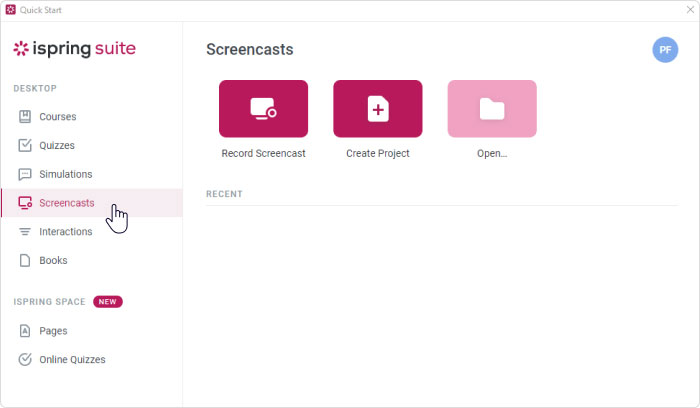
Task: Click the NEW badge beside iSpring Space
Action: pyautogui.click(x=108, y=301)
